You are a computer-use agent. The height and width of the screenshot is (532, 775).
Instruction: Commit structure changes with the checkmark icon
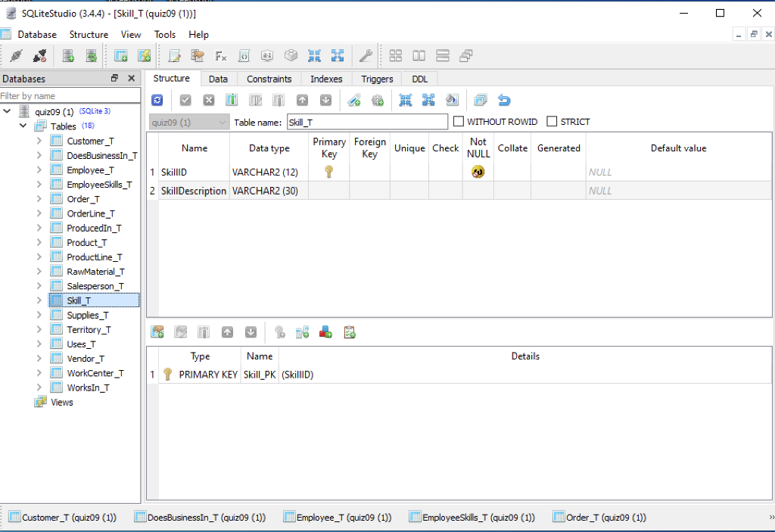185,101
